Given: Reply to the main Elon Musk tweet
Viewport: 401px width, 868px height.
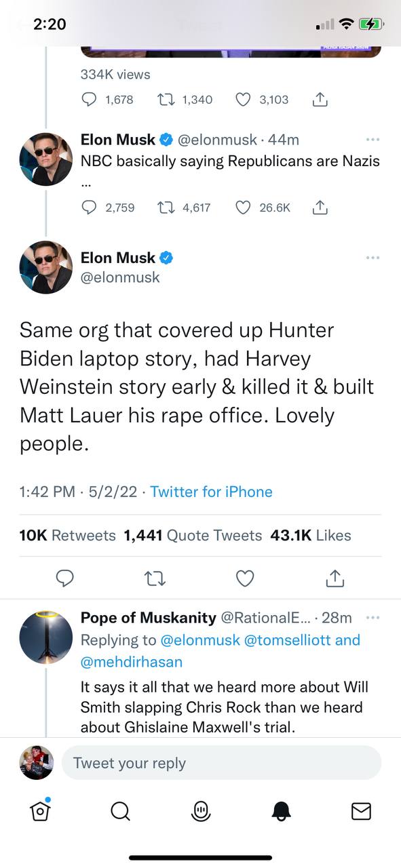Looking at the screenshot, I should tap(64, 578).
